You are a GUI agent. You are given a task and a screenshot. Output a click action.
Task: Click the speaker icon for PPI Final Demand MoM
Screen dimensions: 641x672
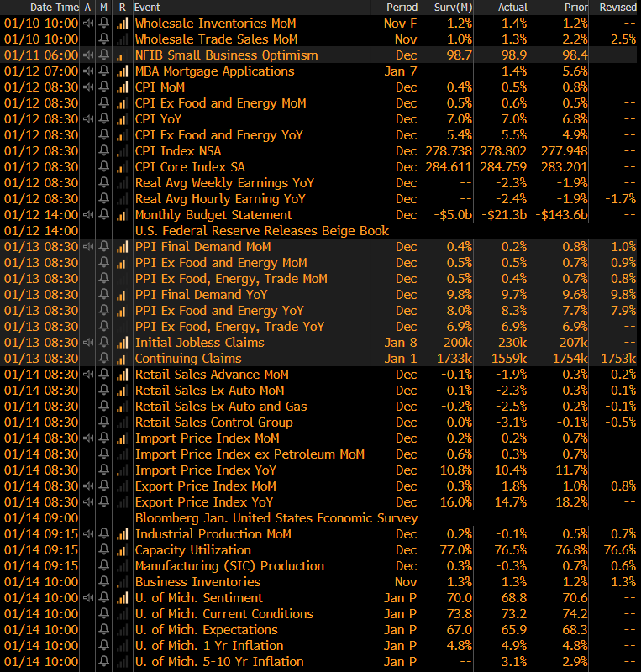click(x=88, y=247)
